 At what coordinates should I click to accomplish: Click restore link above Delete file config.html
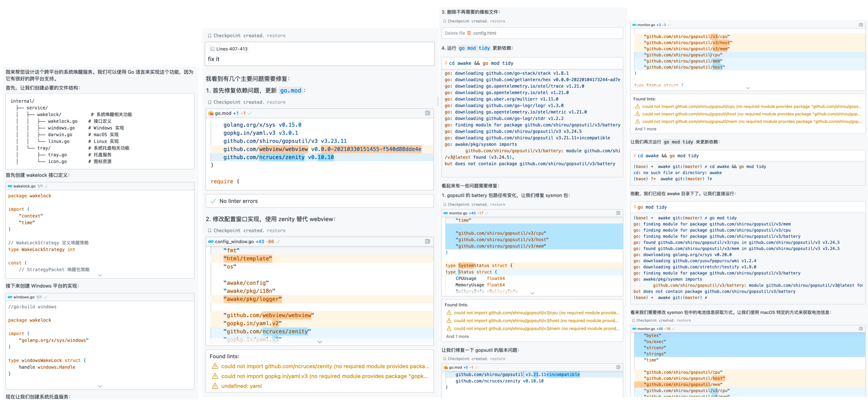click(497, 21)
